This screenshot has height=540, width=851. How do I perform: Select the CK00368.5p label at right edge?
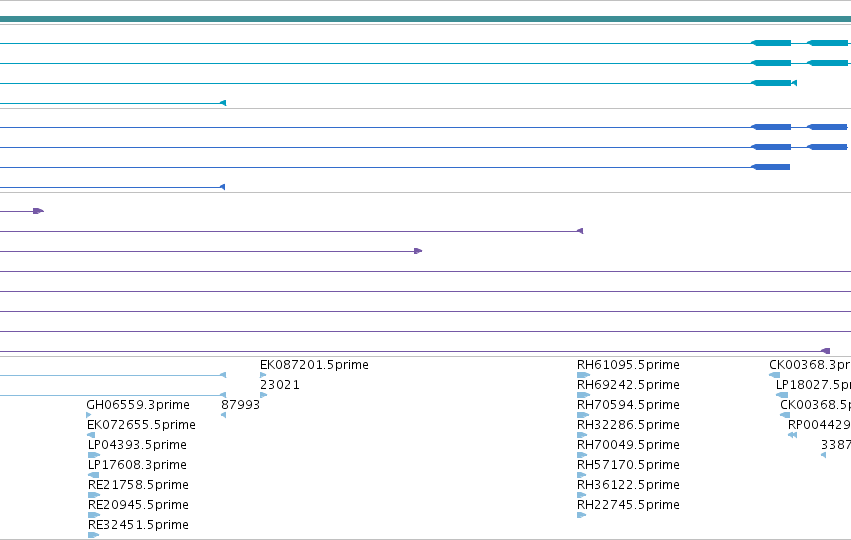click(815, 405)
